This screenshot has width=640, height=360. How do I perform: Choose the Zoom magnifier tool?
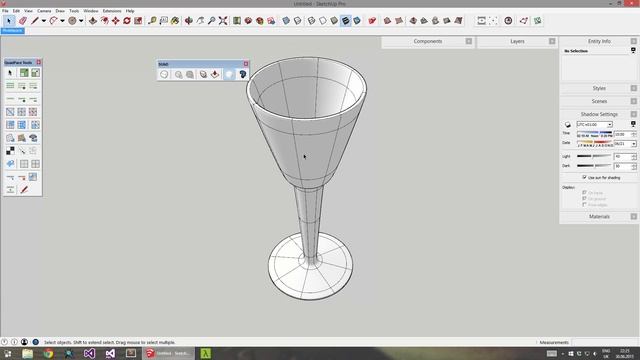pyautogui.click(x=211, y=20)
